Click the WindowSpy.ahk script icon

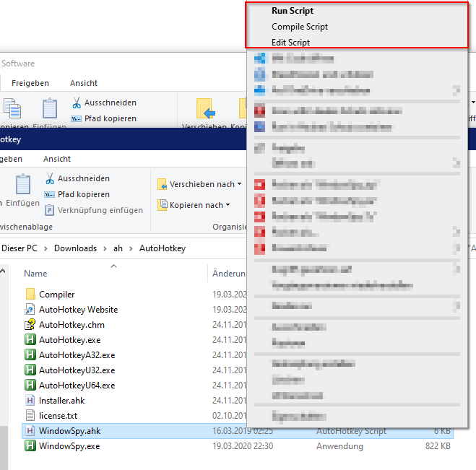click(30, 430)
